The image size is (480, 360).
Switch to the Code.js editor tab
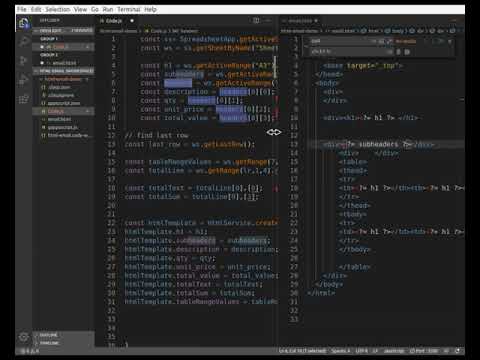(x=117, y=21)
